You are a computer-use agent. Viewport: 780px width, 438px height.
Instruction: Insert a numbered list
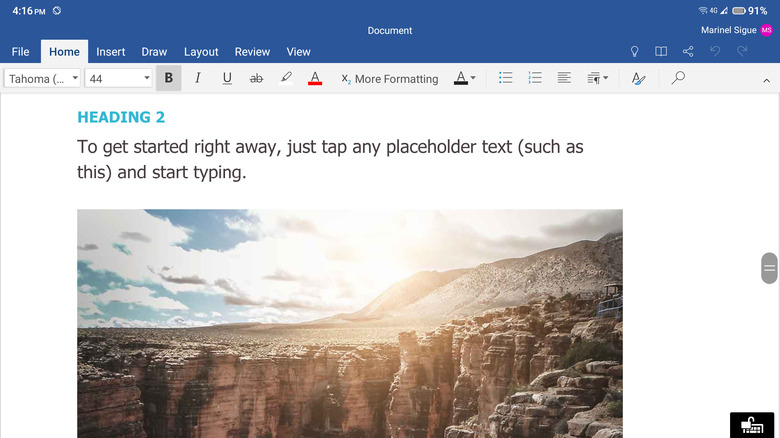[535, 78]
